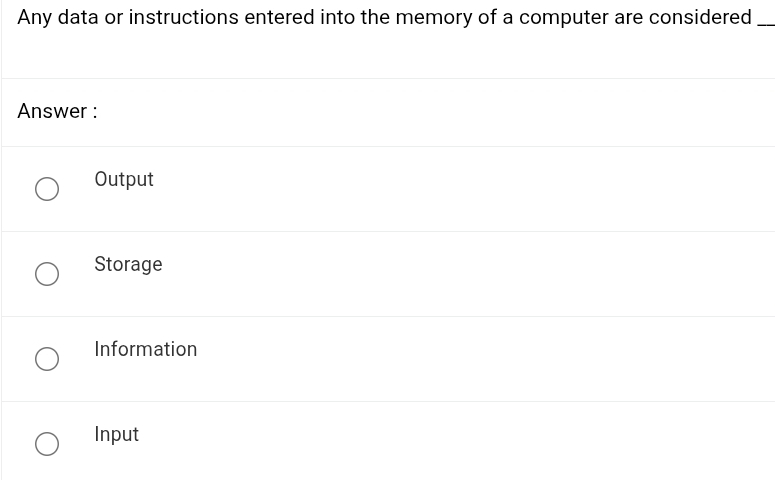Viewport: 775px width, 480px height.
Task: Click the "Output" option label text
Action: pos(124,179)
